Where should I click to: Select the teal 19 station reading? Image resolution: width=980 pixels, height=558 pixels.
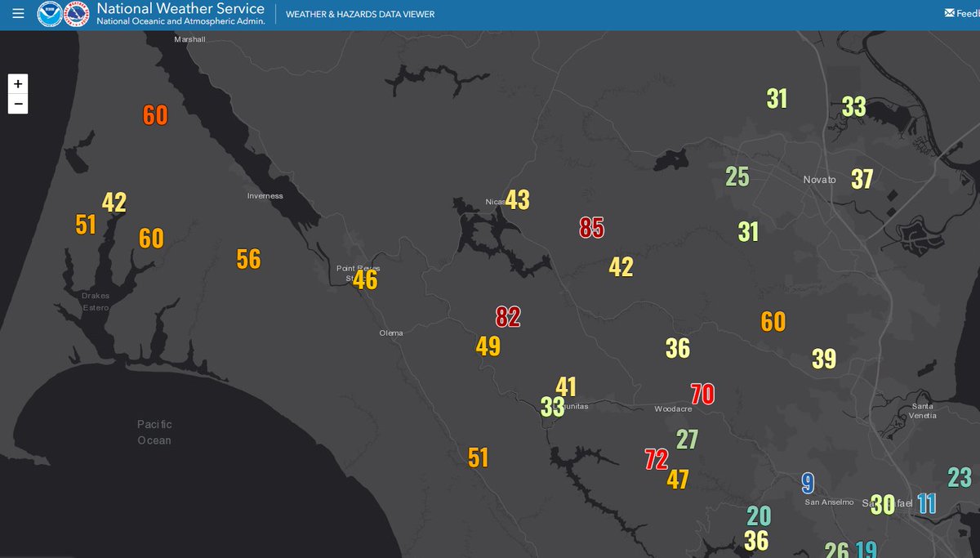click(866, 550)
